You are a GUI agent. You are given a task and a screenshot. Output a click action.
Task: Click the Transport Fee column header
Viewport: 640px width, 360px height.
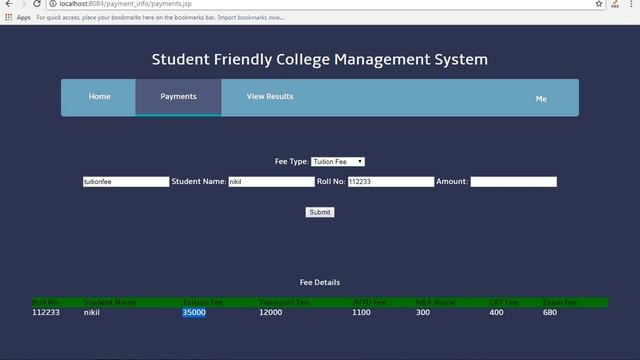(284, 302)
